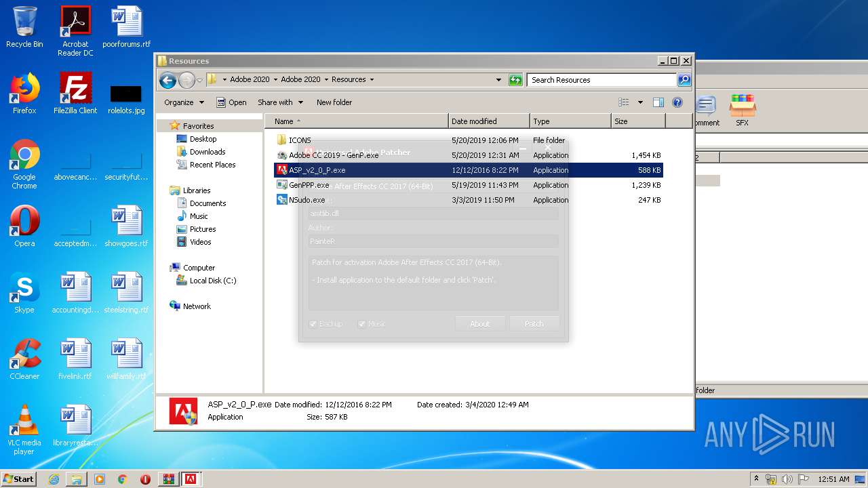Viewport: 868px width, 488px height.
Task: Launch FileZilla Client desktop shortcut
Action: tap(75, 94)
